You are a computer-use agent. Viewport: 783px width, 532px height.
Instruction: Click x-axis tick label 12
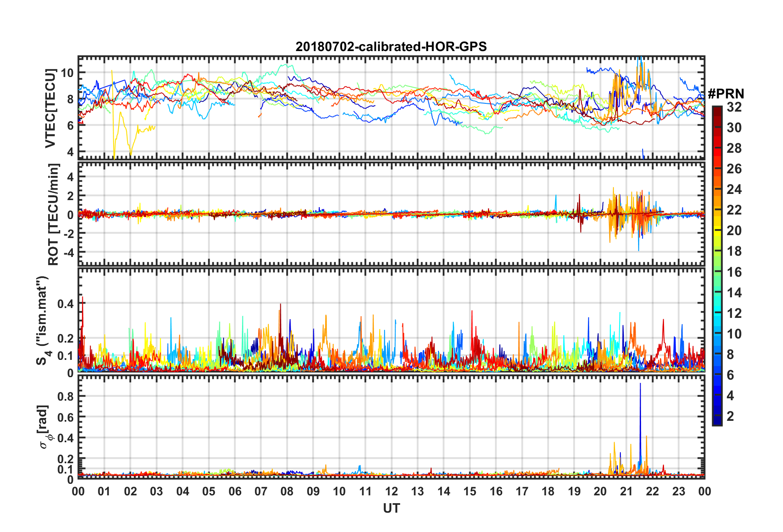pyautogui.click(x=391, y=492)
